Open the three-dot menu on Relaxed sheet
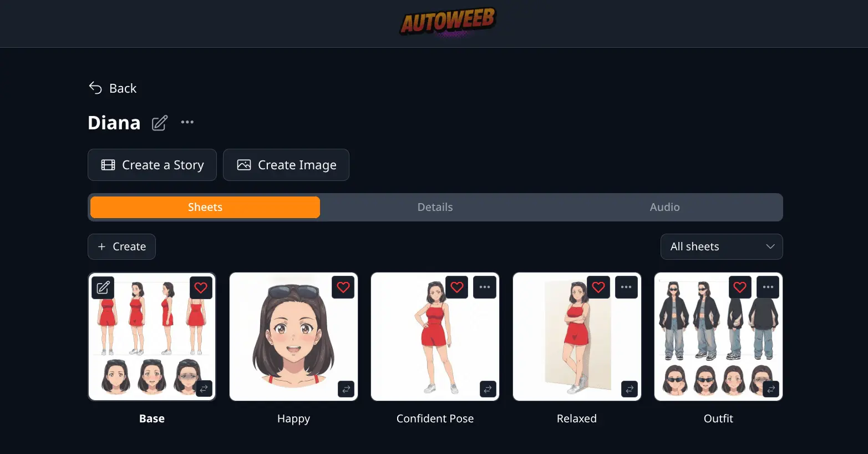868x454 pixels. tap(626, 287)
